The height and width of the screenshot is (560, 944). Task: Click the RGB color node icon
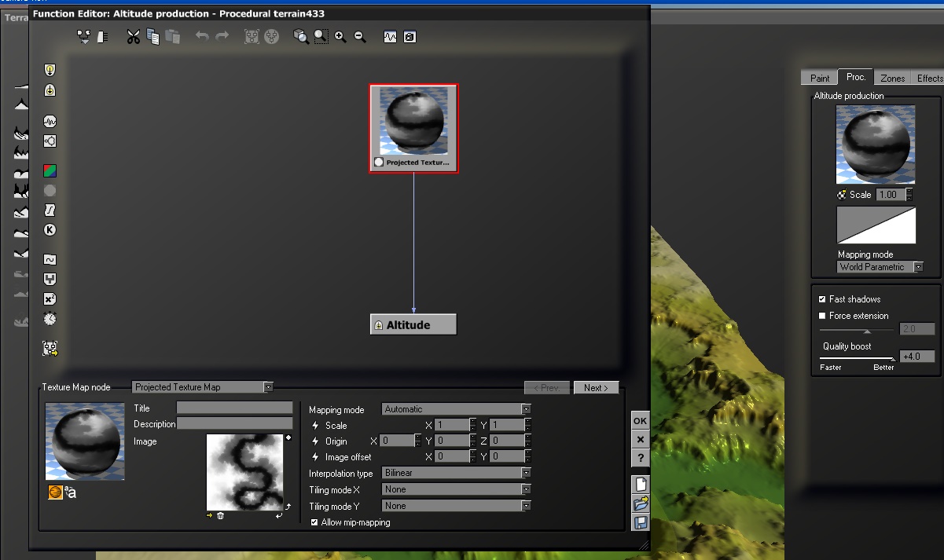pos(50,170)
